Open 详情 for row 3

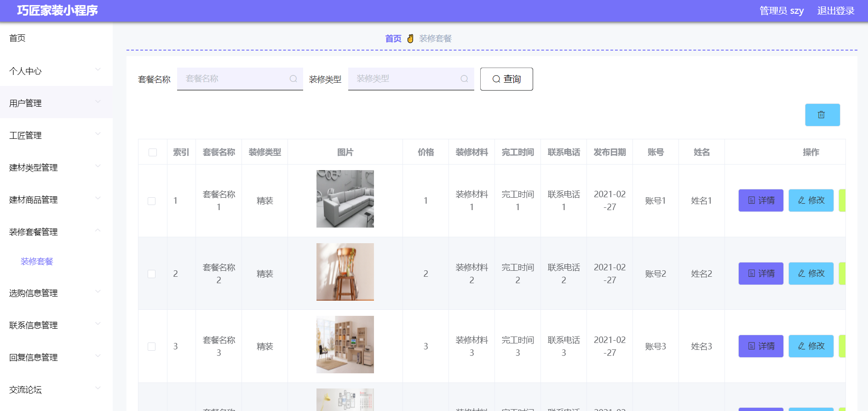(x=760, y=346)
